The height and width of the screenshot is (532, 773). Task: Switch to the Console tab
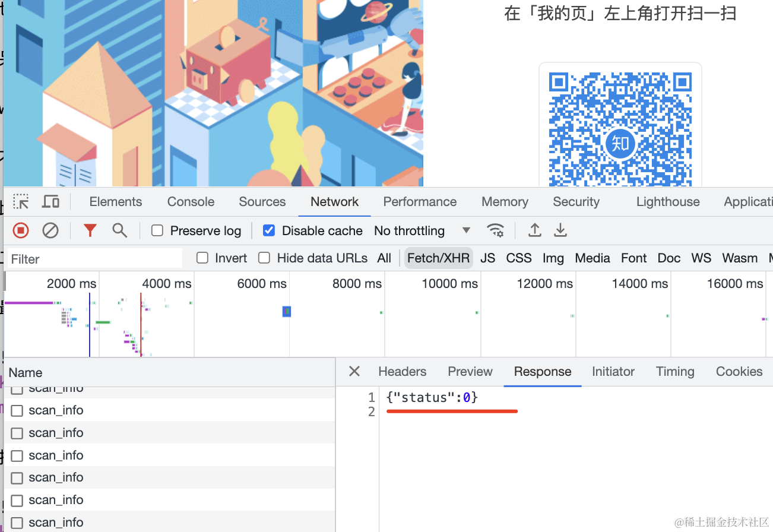[x=191, y=202]
